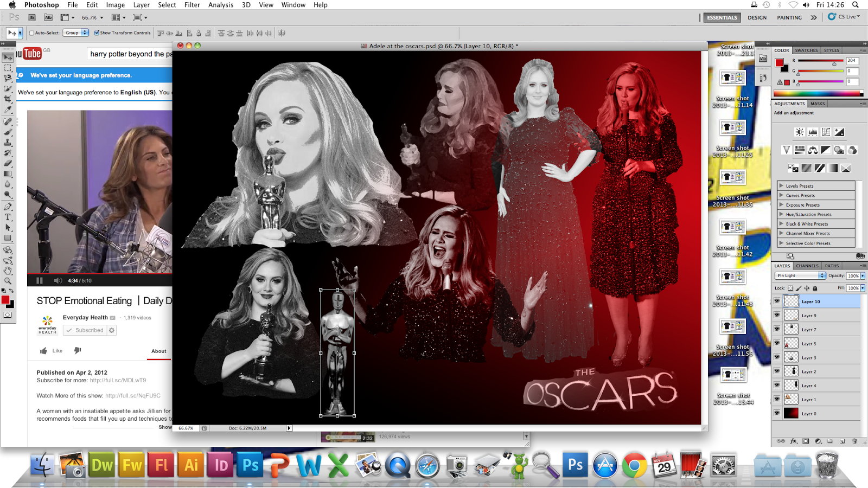Viewport: 868px width, 488px height.
Task: Uncheck Show Transform Controls
Action: [x=97, y=33]
